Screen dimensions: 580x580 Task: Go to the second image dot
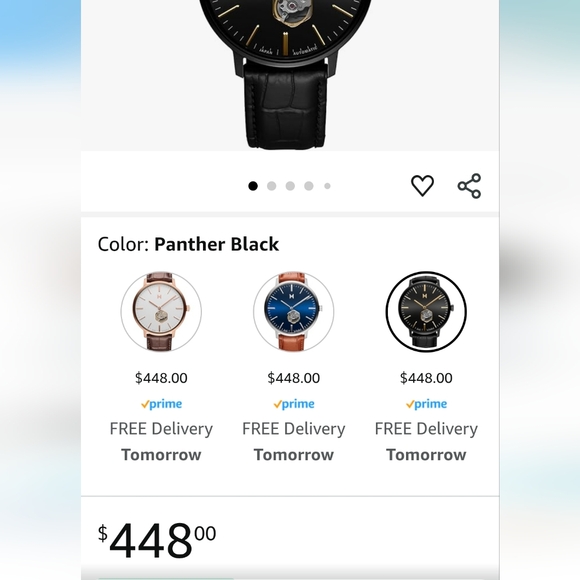pyautogui.click(x=272, y=186)
